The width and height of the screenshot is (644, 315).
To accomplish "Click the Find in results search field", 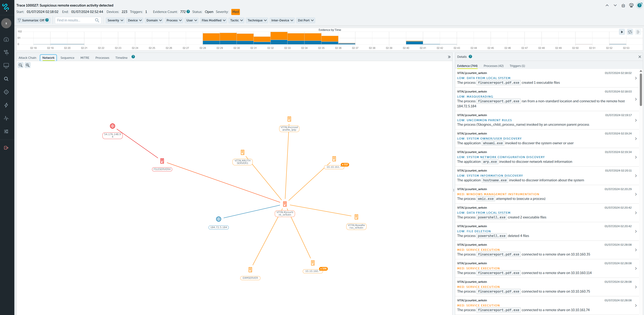I will [x=75, y=20].
